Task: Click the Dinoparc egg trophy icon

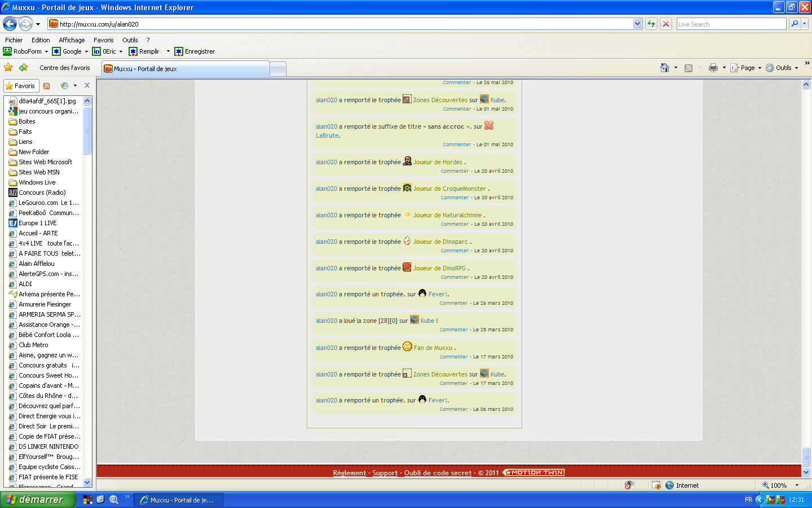Action: pos(407,241)
